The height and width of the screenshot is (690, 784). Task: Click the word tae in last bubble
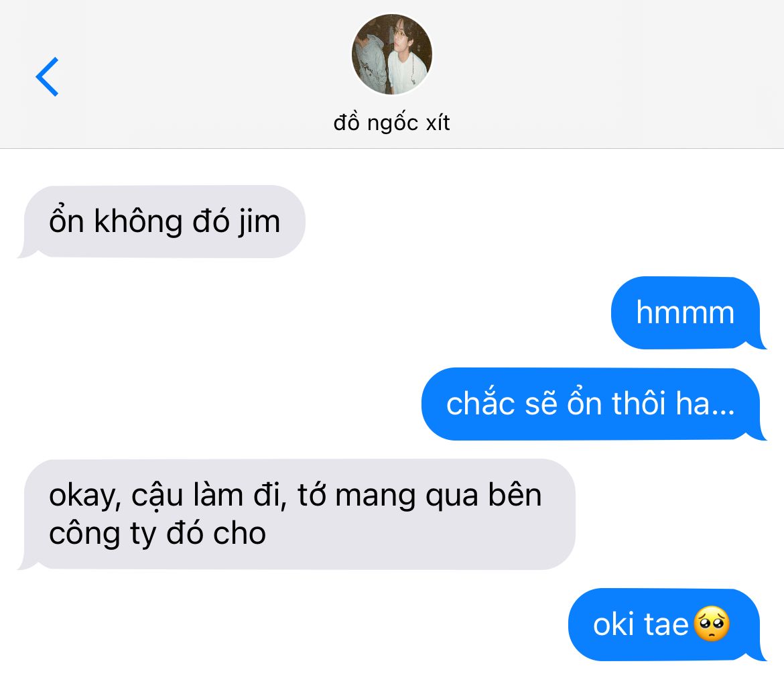click(x=666, y=624)
